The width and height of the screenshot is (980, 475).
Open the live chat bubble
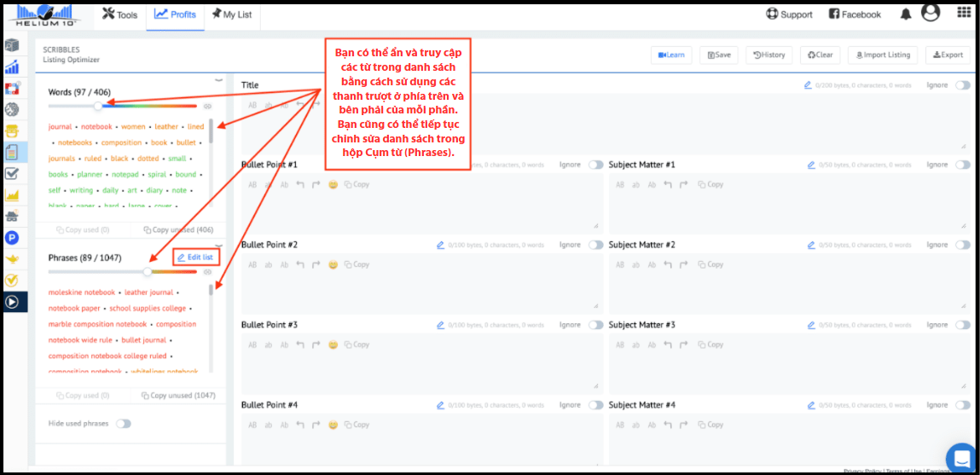[961, 458]
